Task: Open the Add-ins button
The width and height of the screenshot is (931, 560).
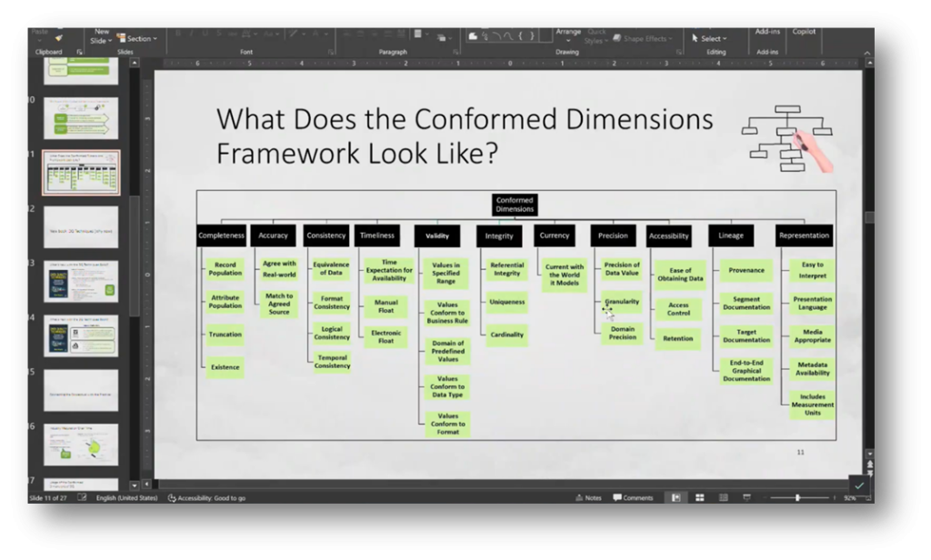Action: pos(767,32)
